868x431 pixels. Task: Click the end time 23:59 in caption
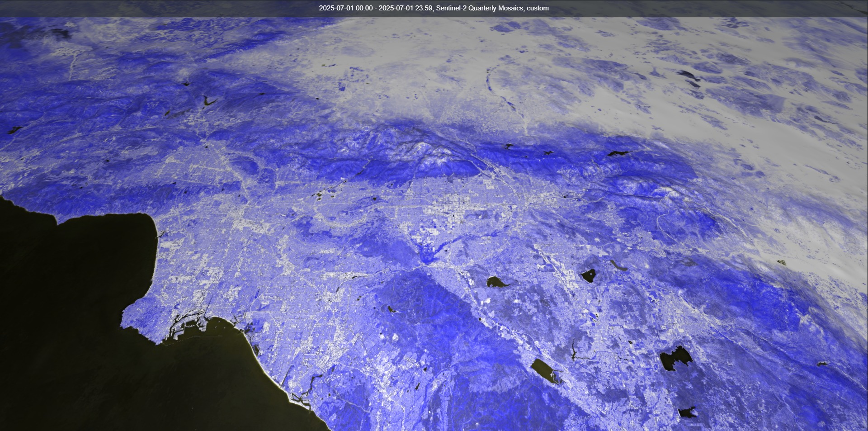click(x=424, y=8)
